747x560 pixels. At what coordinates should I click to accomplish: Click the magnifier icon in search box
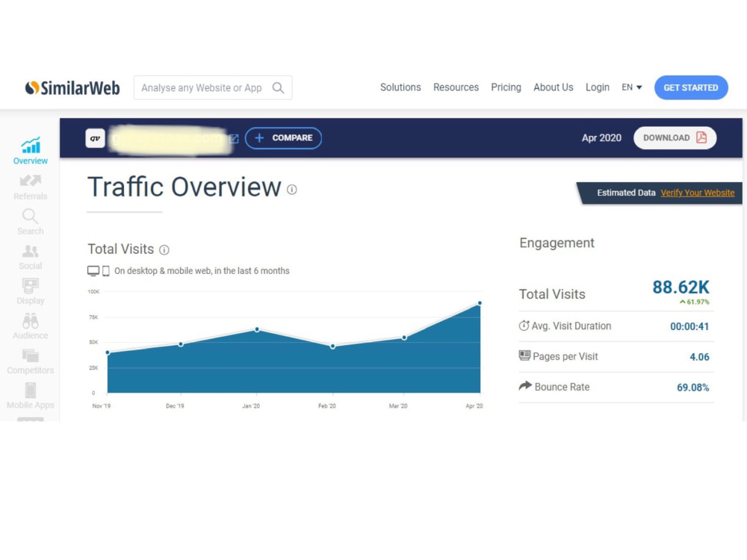pyautogui.click(x=278, y=87)
